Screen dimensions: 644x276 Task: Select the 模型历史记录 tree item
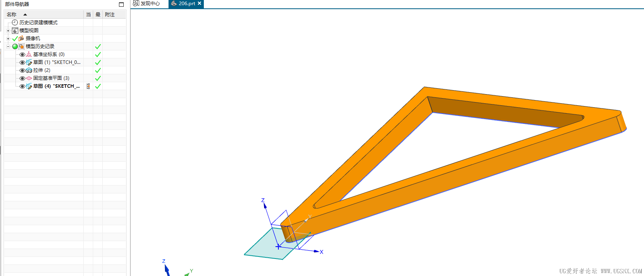click(40, 46)
